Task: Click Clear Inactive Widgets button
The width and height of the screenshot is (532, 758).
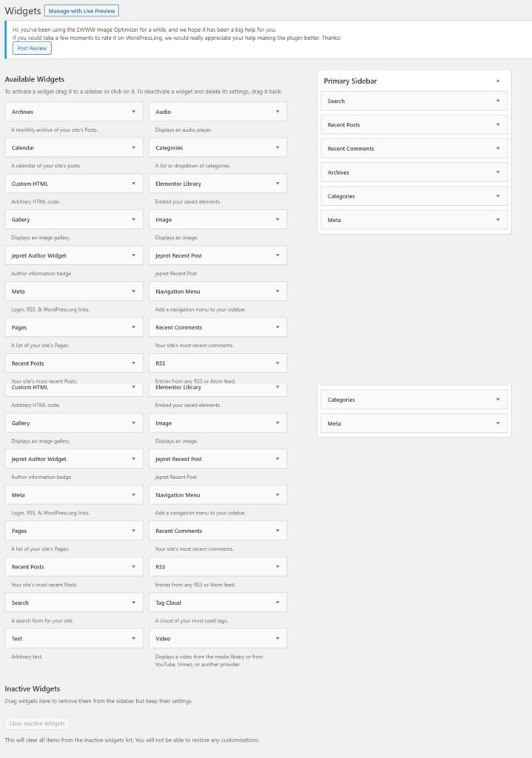Action: pos(37,723)
